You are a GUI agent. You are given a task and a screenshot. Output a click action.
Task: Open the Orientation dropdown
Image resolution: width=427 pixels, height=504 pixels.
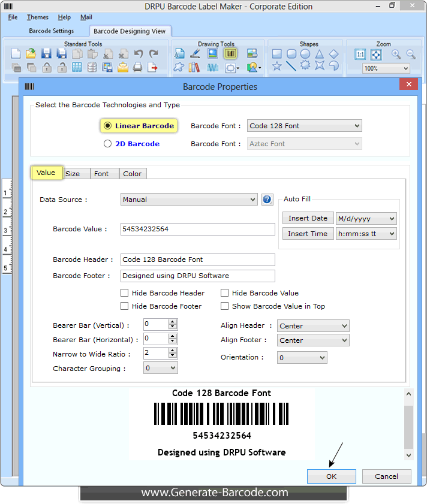302,358
